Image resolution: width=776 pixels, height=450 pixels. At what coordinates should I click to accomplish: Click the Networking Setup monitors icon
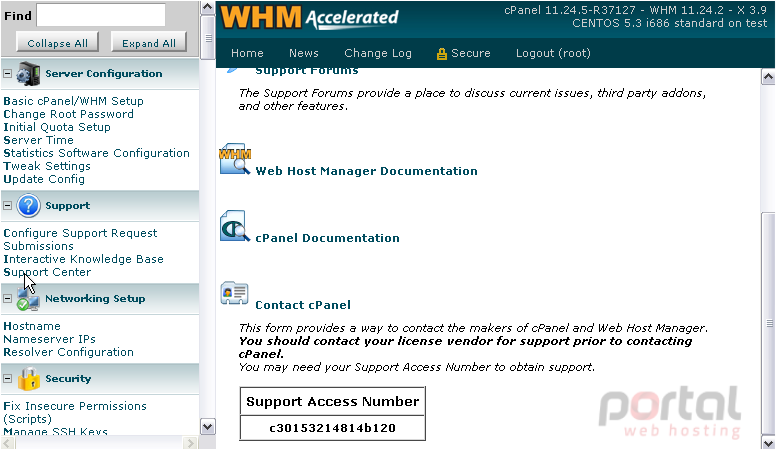28,299
